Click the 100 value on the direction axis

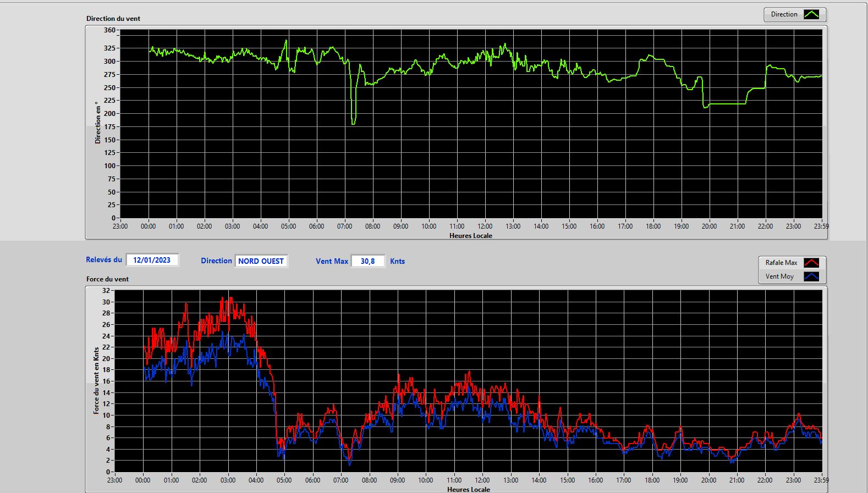[x=109, y=165]
